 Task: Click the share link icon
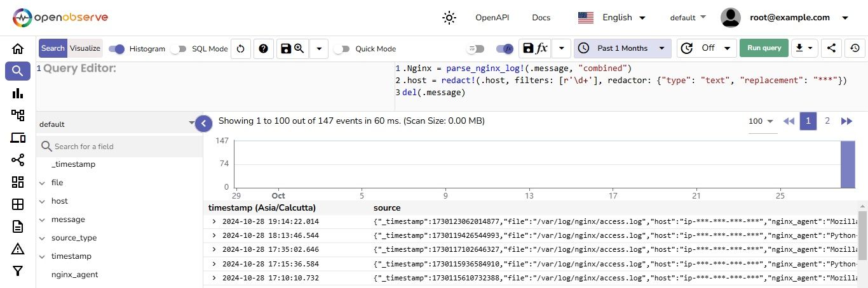coord(831,48)
